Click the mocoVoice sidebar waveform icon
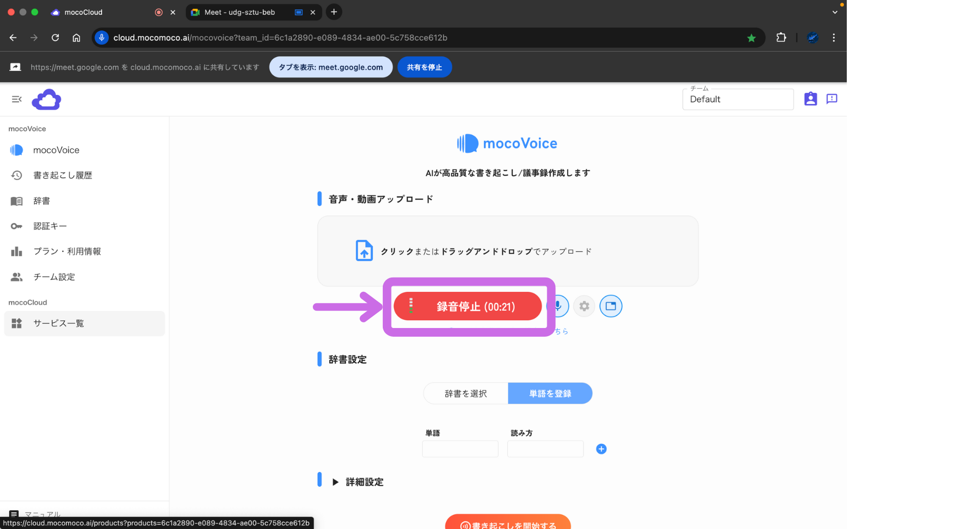Screen dimensions: 980x529 click(17, 150)
